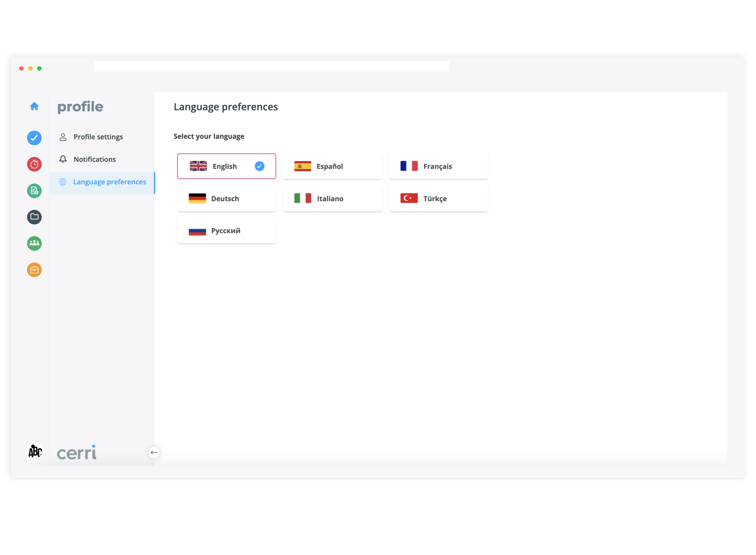Collapse the sidebar with the arrow button
Screen dimensions: 756x555
(x=154, y=452)
